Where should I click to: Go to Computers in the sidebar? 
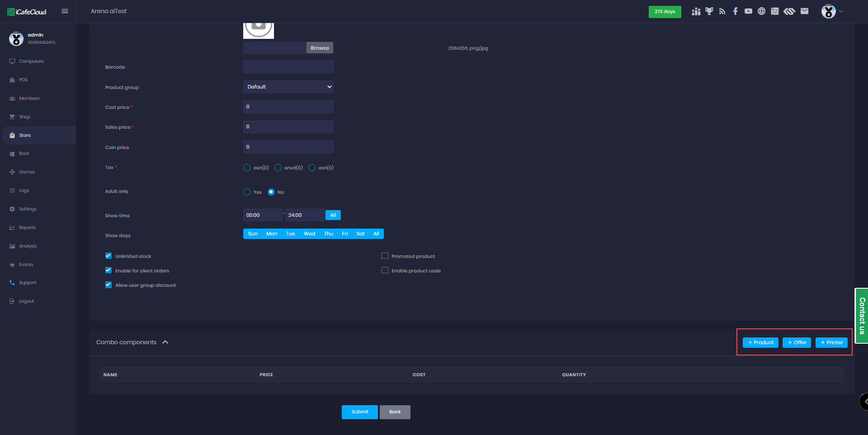[x=31, y=61]
